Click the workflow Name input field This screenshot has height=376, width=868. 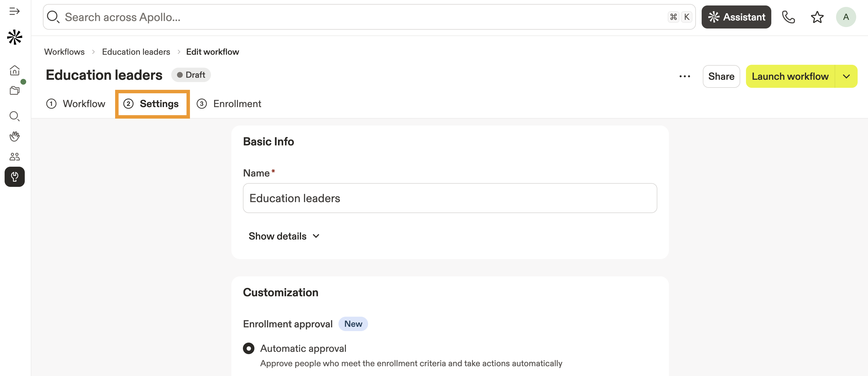click(450, 198)
